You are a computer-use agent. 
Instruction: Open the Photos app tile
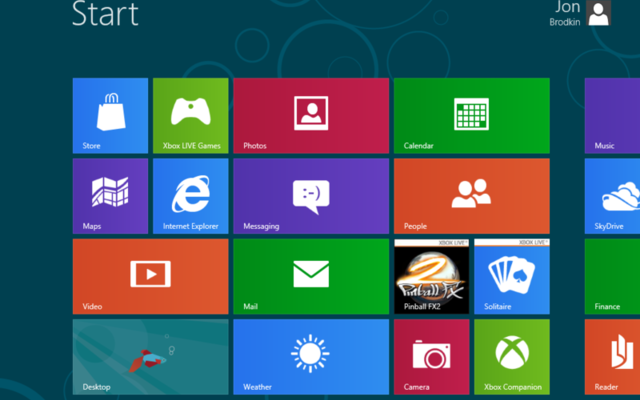pyautogui.click(x=311, y=116)
